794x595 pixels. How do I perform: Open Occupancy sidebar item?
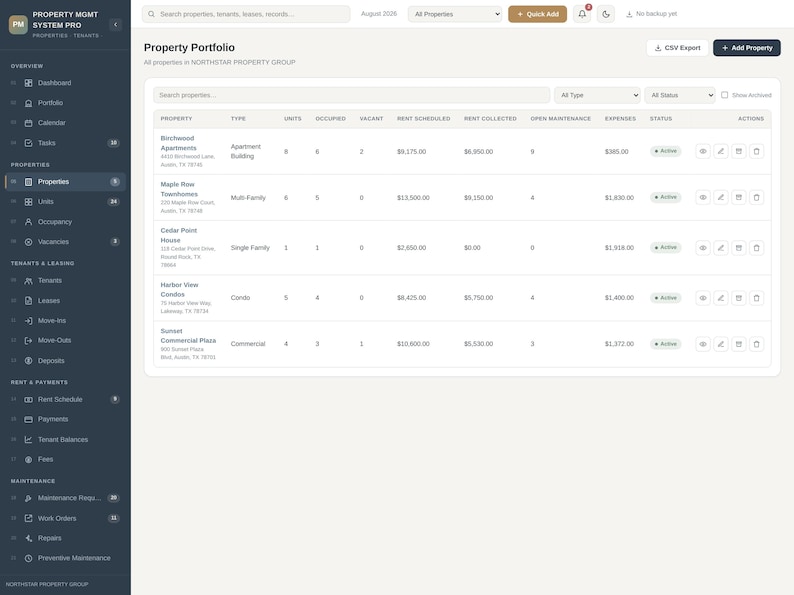click(65, 222)
